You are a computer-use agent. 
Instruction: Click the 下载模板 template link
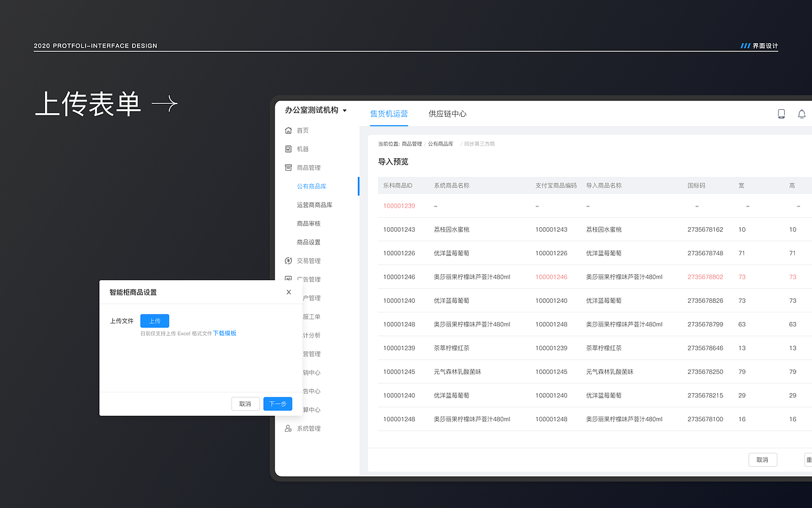click(225, 333)
